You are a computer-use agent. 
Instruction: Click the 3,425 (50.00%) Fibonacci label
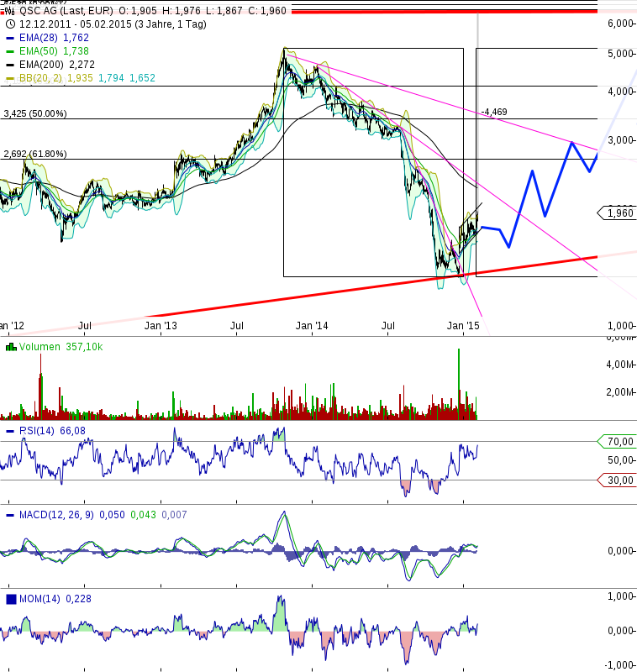coord(35,113)
